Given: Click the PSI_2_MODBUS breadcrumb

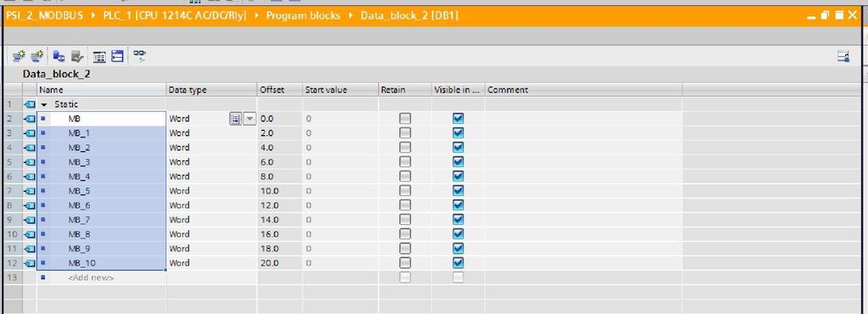Looking at the screenshot, I should pos(44,15).
